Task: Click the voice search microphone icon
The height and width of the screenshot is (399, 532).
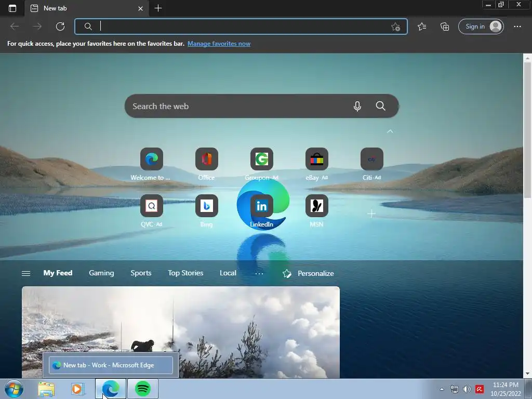Action: [x=357, y=106]
